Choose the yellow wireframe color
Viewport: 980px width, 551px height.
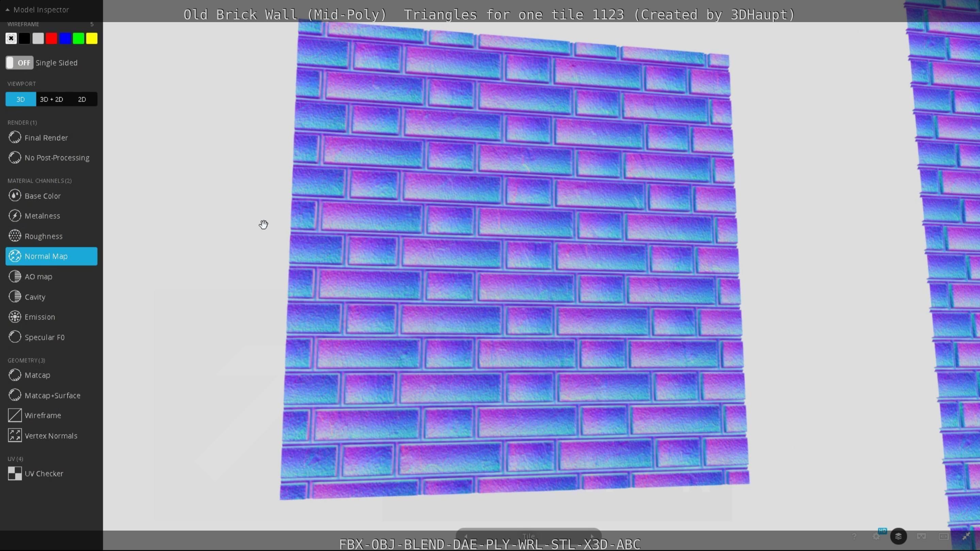point(92,38)
